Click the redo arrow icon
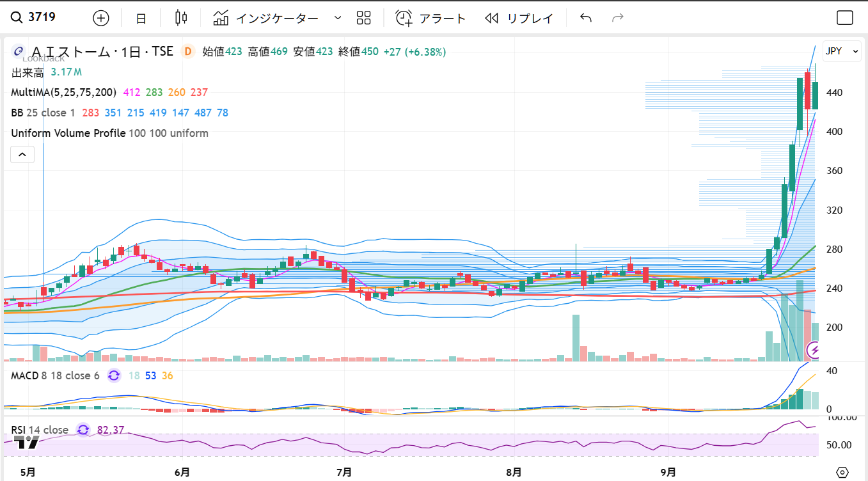Screen dimensions: 868x481 click(x=617, y=18)
